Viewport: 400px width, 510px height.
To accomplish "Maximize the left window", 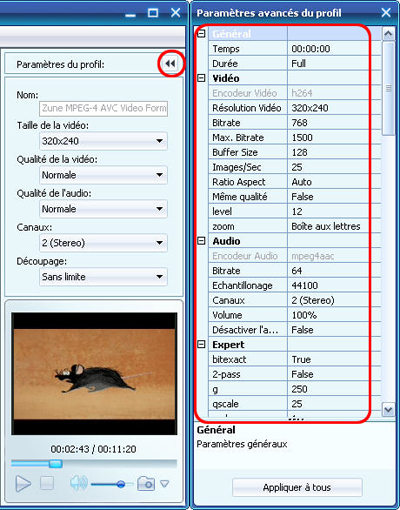I will [x=153, y=13].
